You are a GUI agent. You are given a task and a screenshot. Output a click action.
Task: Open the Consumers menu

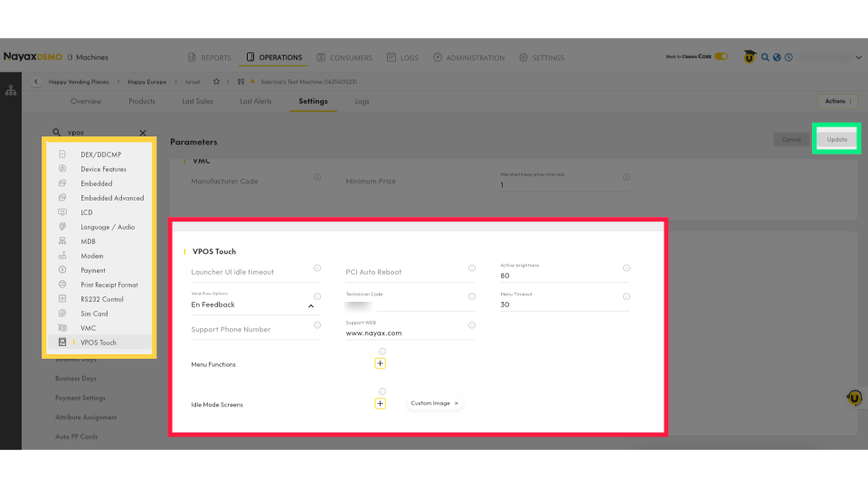(344, 58)
